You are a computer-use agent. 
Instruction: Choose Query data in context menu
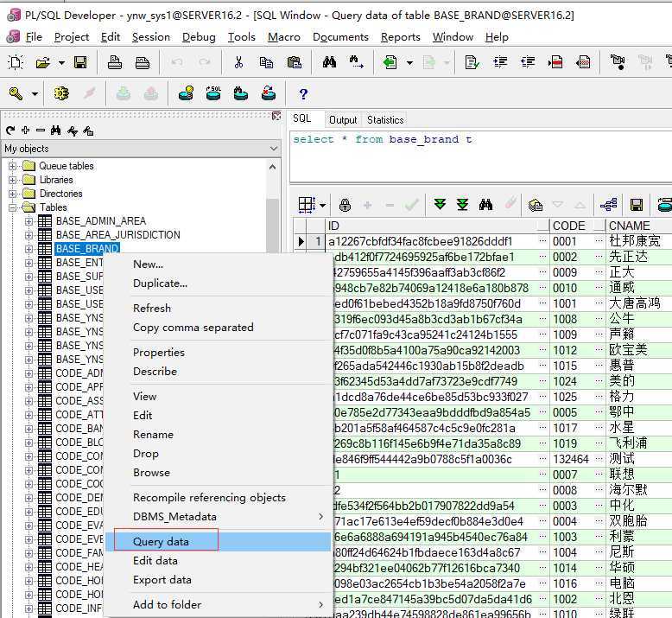pos(219,541)
